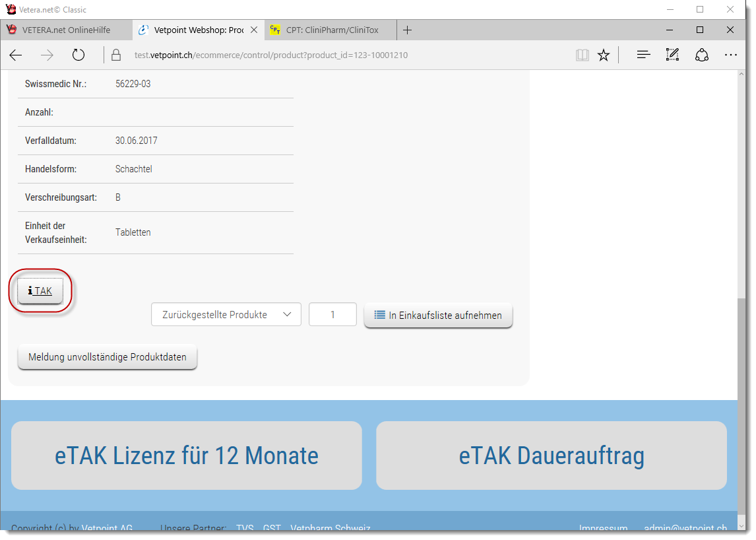Close the Vetpoint Webshop tab
Viewport: 756px width, 540px height.
tap(254, 30)
